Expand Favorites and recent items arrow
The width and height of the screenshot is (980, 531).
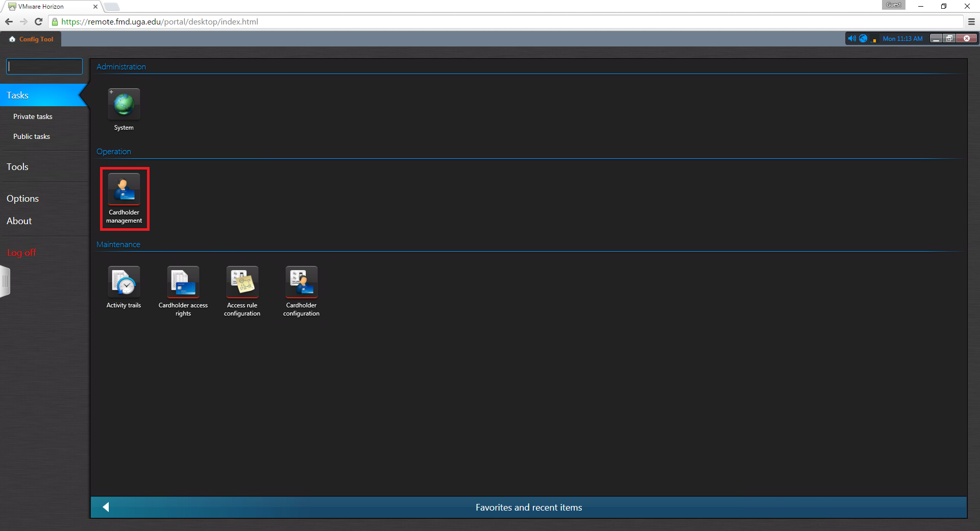[x=106, y=507]
